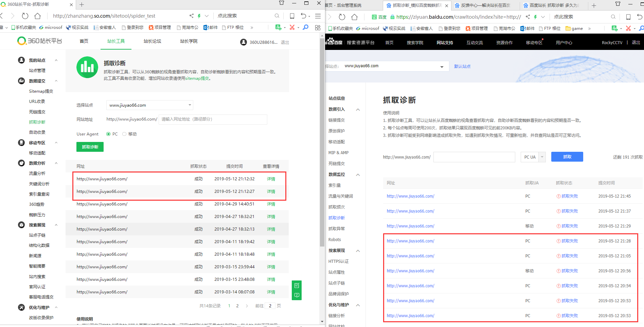Click the green 抓取诊断 chart logo
This screenshot has width=644, height=327.
tap(87, 67)
